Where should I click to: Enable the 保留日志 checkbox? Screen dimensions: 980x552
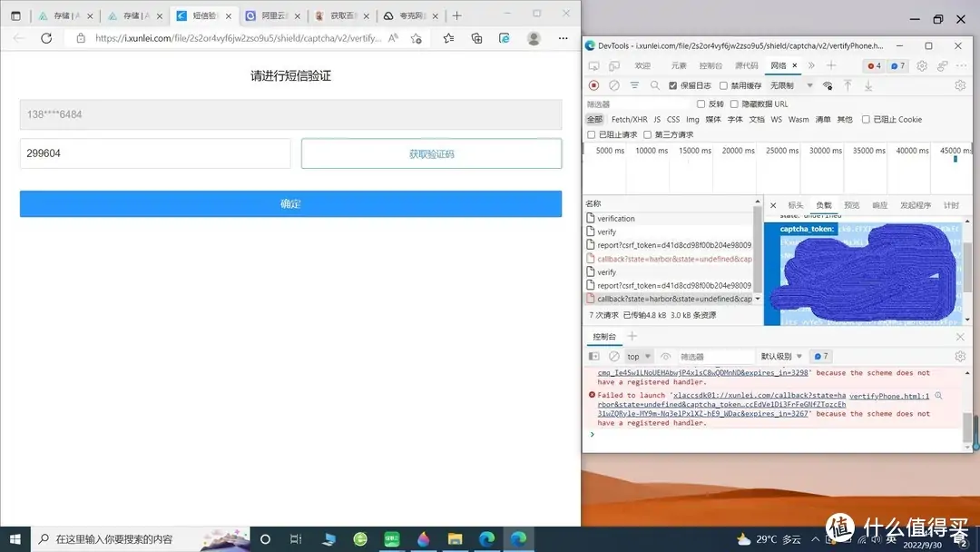coord(671,86)
